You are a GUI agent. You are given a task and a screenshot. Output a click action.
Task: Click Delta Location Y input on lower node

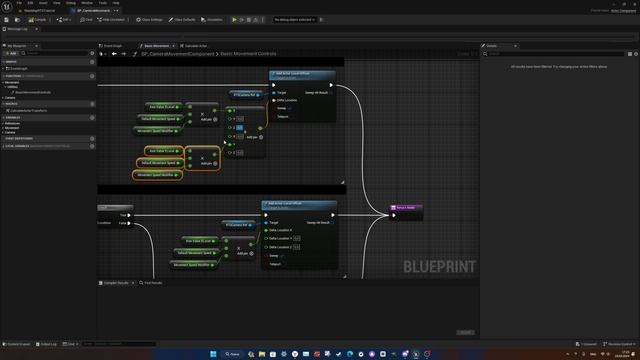(297, 238)
